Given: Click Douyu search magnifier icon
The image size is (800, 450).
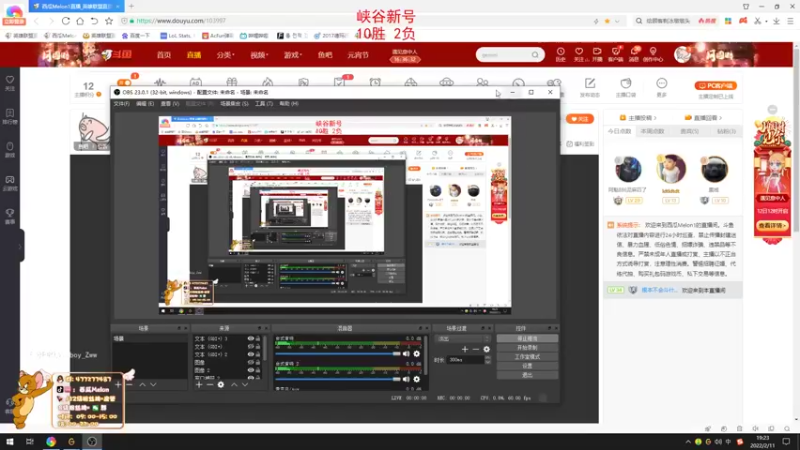Looking at the screenshot, I should (535, 55).
